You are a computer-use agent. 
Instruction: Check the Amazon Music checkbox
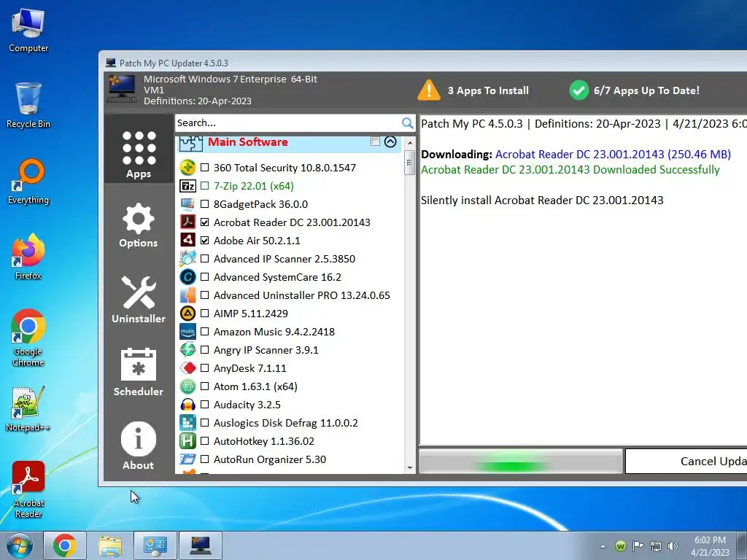(205, 332)
